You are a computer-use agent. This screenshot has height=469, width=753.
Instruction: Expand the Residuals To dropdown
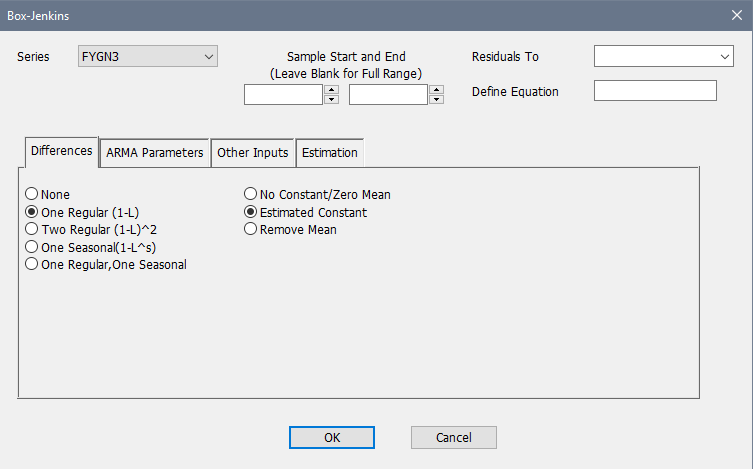click(664, 57)
